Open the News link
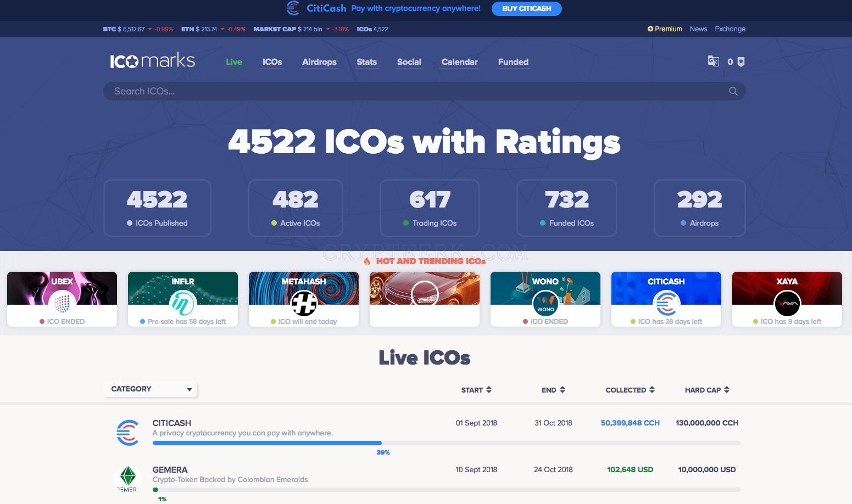This screenshot has height=504, width=852. point(698,29)
